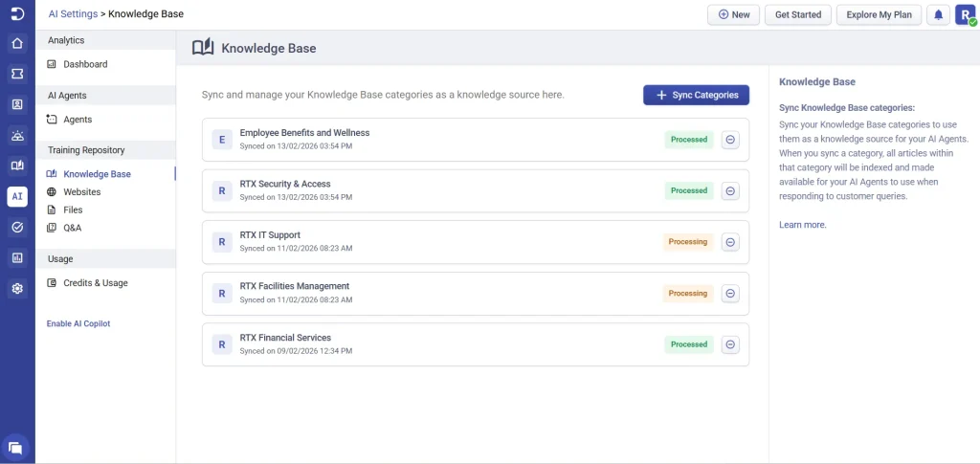The width and height of the screenshot is (980, 464).
Task: Click the Sync Categories button
Action: pos(697,95)
